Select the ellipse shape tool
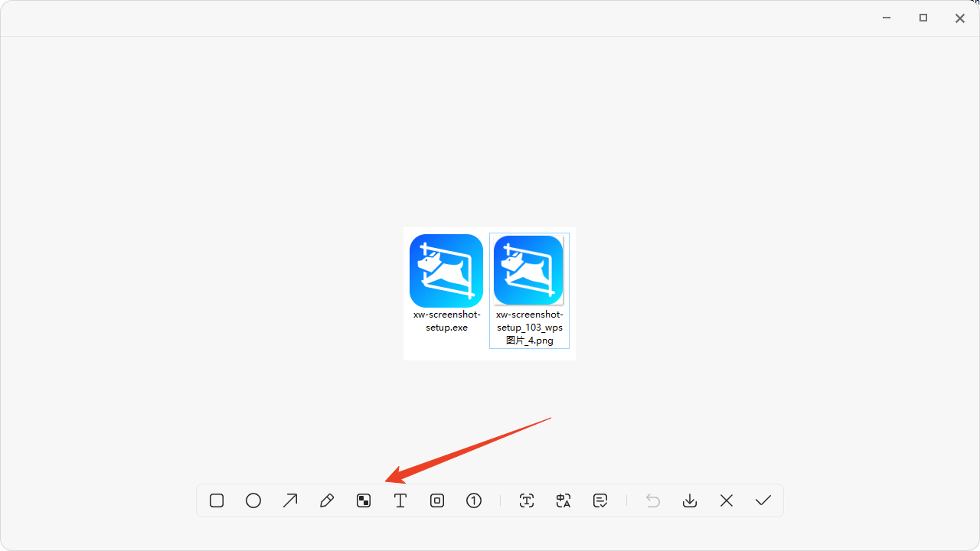 (x=253, y=500)
